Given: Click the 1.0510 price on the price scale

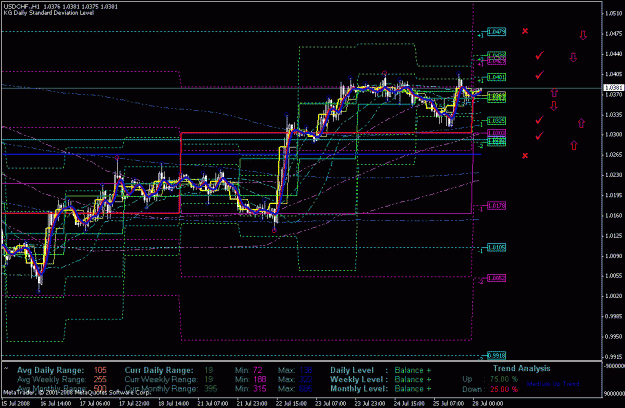Looking at the screenshot, I should tap(614, 13).
